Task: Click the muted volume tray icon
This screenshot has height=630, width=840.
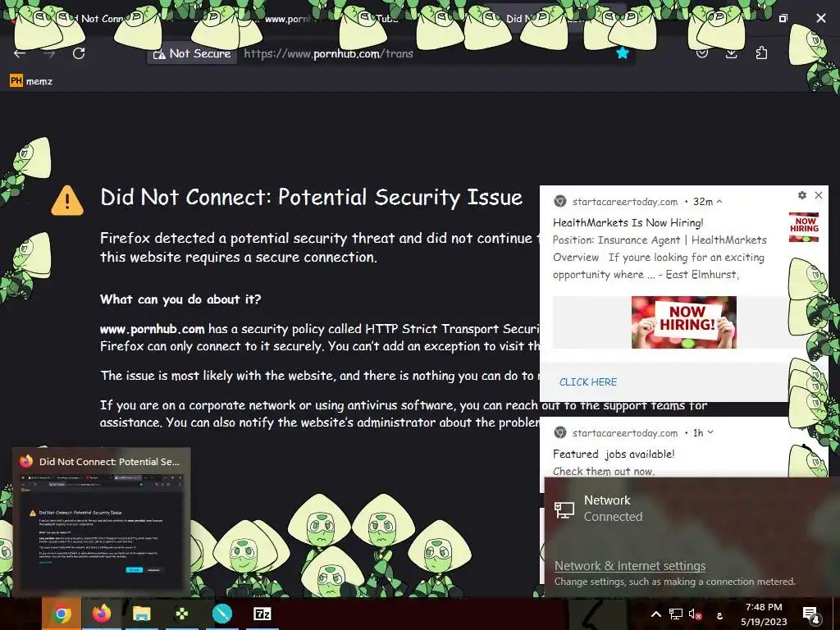Action: coord(696,614)
